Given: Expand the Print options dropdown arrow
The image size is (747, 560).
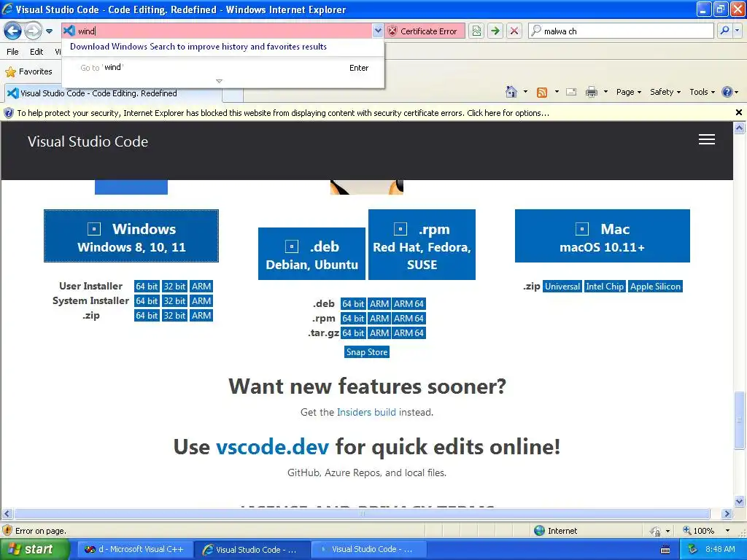Looking at the screenshot, I should 605,92.
